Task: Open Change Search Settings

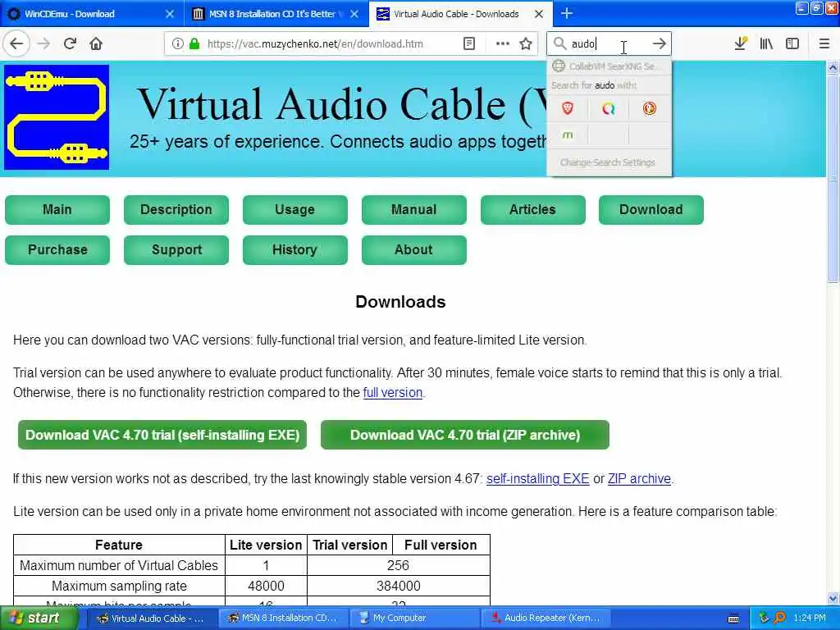Action: pyautogui.click(x=609, y=162)
